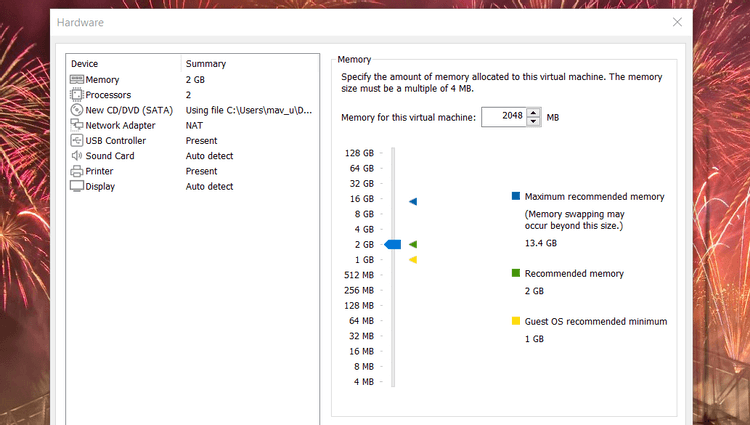Image resolution: width=750 pixels, height=425 pixels.
Task: Click the Display monitor icon
Action: click(x=77, y=186)
